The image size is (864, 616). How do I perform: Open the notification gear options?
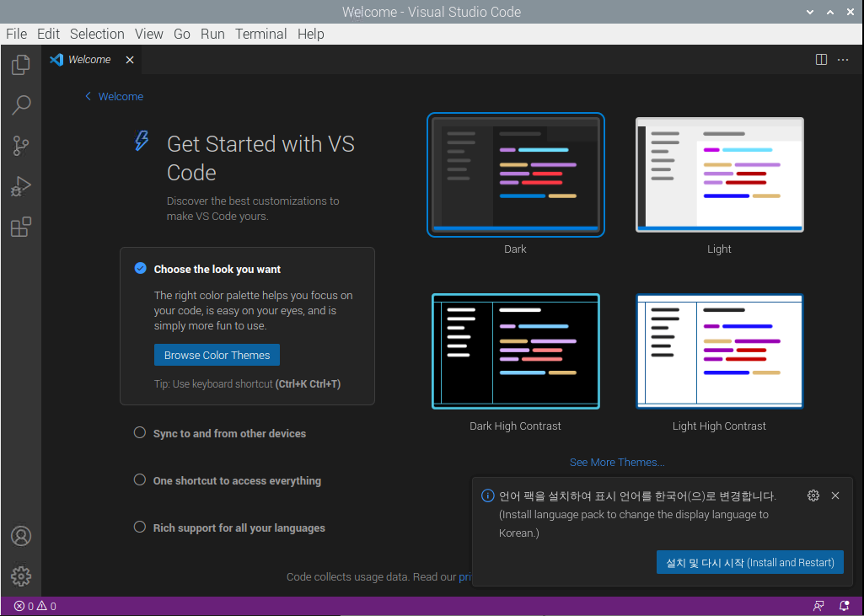coord(813,495)
